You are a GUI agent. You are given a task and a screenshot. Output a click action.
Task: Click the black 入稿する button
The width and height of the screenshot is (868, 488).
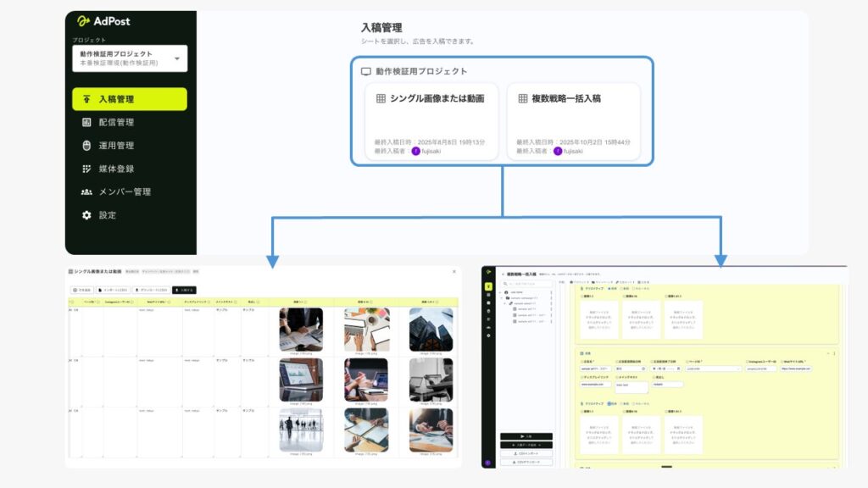click(x=526, y=435)
